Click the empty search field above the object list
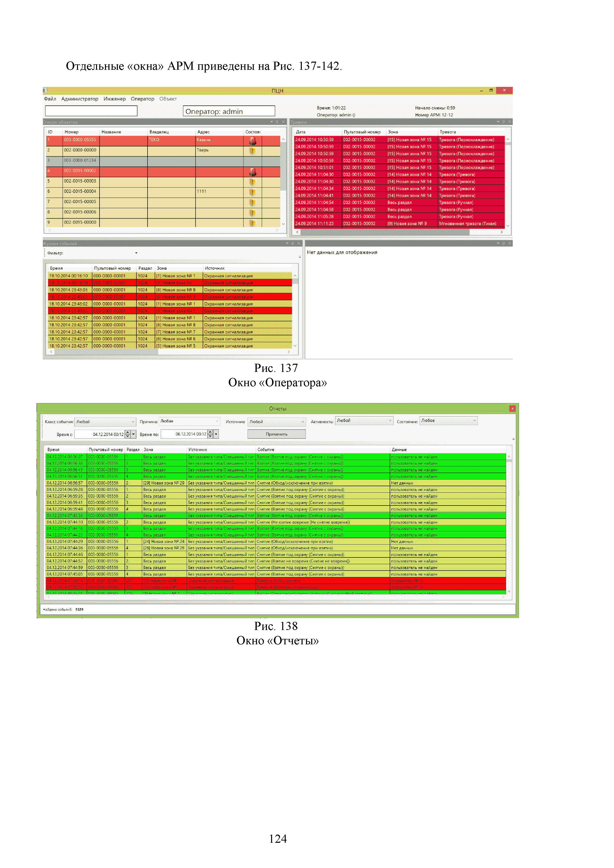This screenshot has width=614, height=868. point(91,111)
